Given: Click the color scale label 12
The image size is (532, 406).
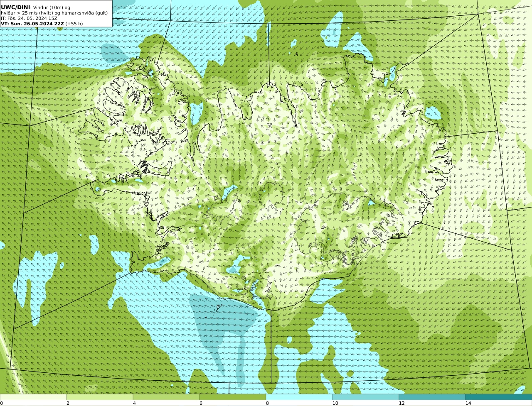Looking at the screenshot, I should [x=401, y=403].
